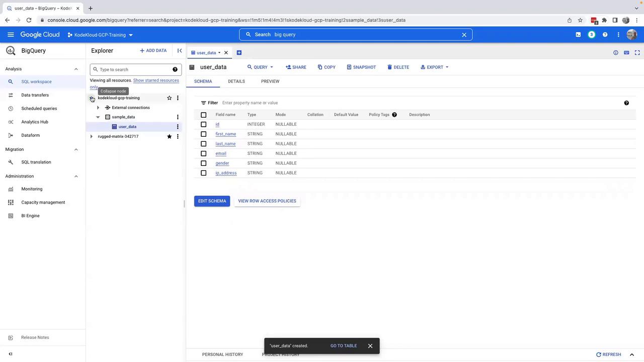Viewport: 644px width, 362px height.
Task: Click the top Google Cloud search bar
Action: (x=356, y=35)
